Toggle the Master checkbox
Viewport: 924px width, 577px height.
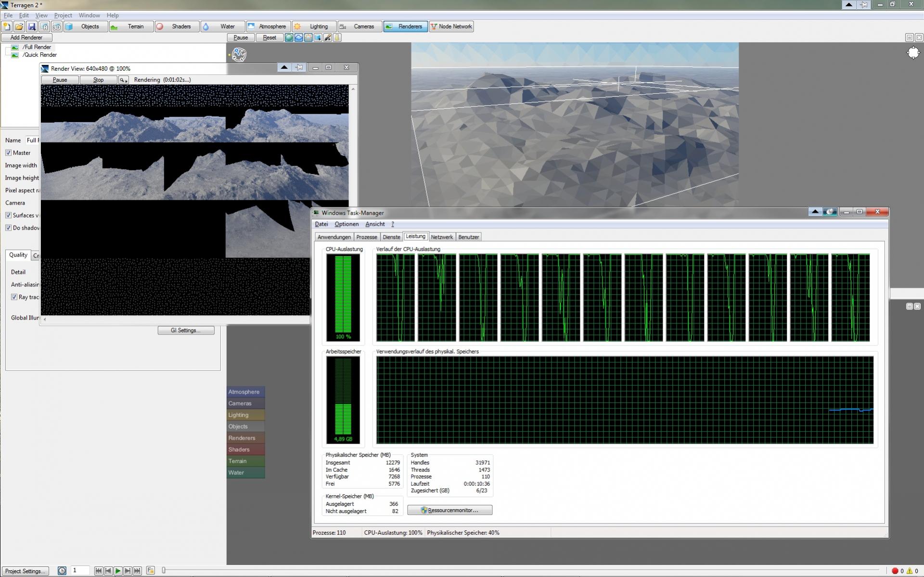click(8, 153)
